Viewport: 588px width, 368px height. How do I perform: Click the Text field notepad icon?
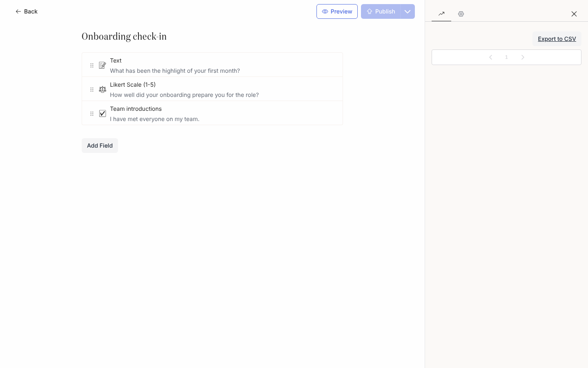coord(102,65)
